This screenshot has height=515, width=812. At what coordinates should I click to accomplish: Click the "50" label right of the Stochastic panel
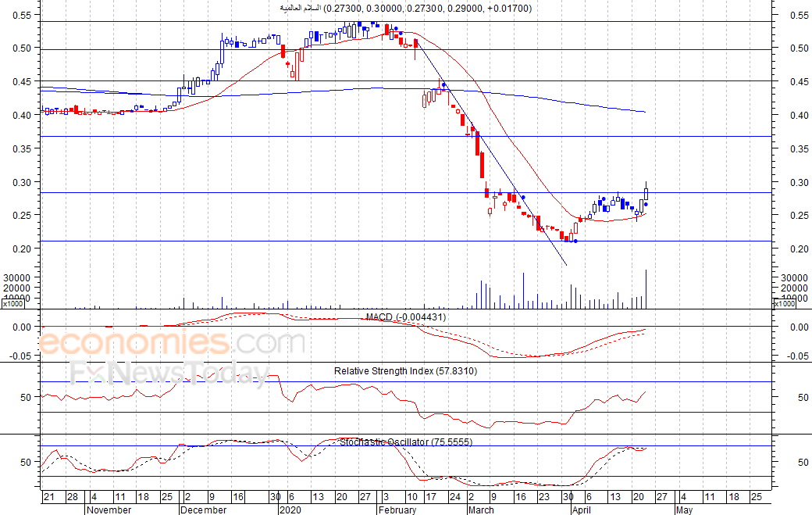click(x=803, y=462)
